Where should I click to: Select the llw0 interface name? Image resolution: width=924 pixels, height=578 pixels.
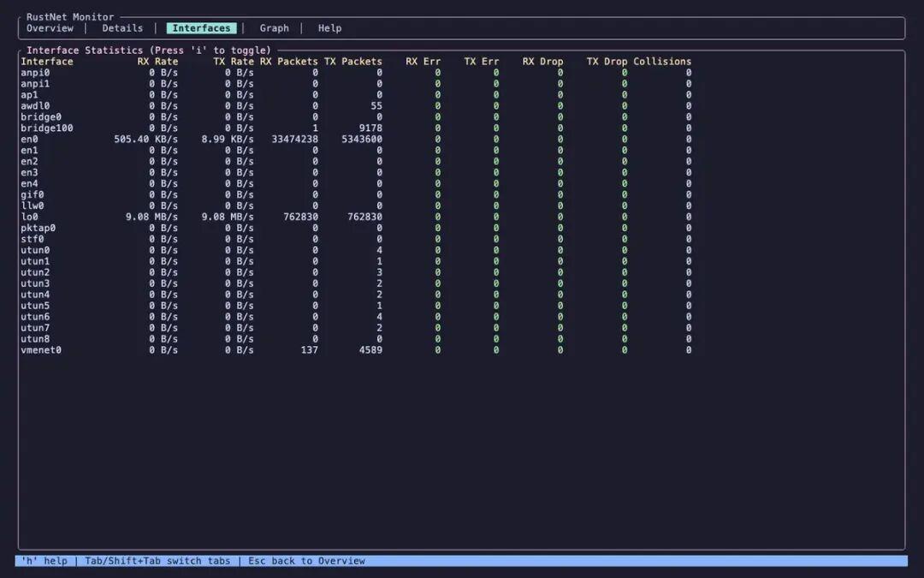click(x=33, y=206)
